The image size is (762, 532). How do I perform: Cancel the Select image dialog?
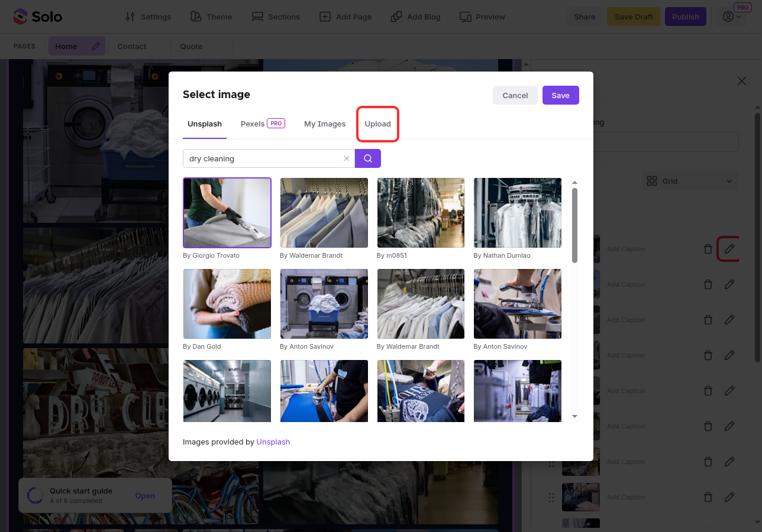click(x=515, y=95)
